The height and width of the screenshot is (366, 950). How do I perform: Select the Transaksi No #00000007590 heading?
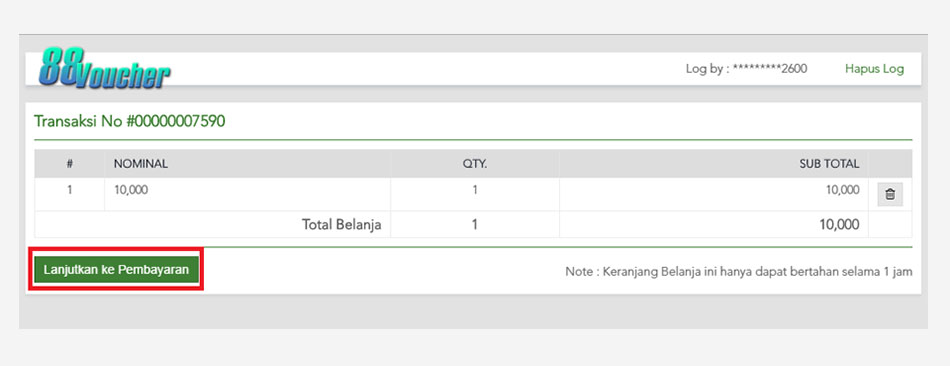click(x=130, y=121)
